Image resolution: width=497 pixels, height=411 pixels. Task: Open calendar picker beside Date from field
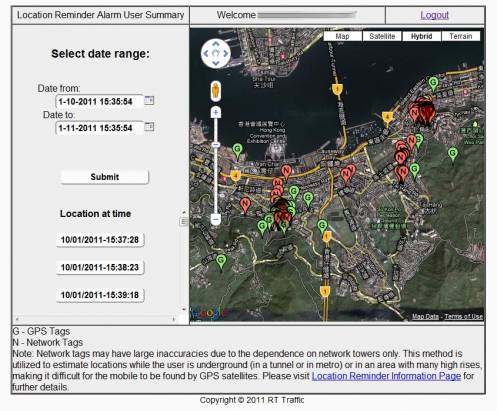point(149,100)
